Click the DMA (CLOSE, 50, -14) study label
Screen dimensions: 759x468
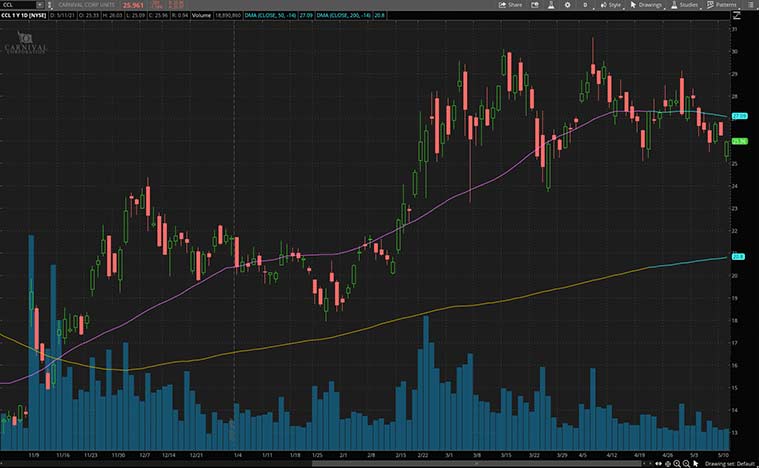click(276, 16)
